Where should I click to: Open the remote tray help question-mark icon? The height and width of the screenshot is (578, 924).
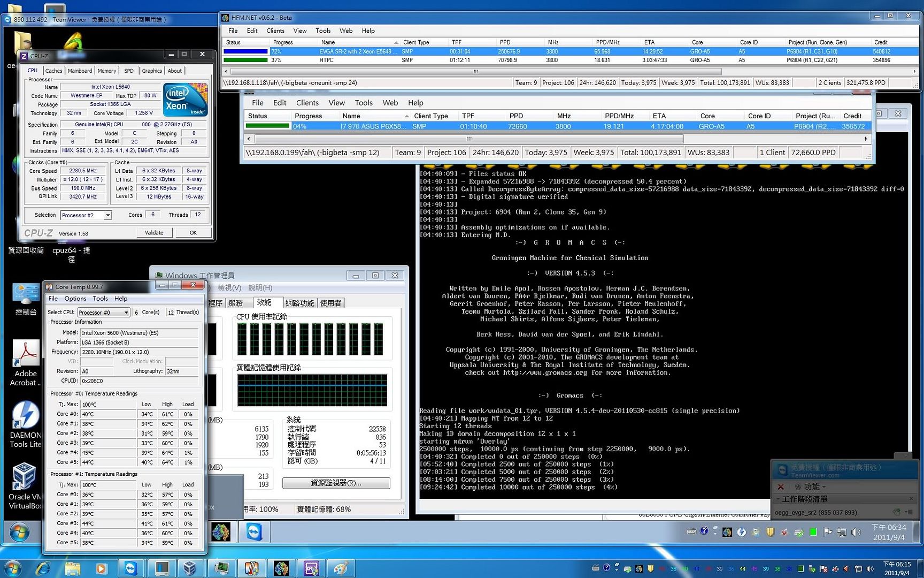704,531
